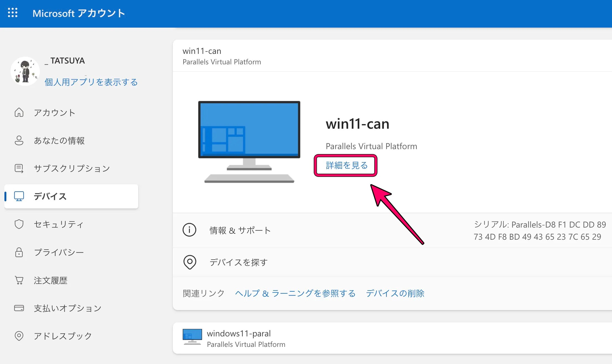Expand the 情報 & サポート row
Screen dimensions: 612x364
[240, 230]
